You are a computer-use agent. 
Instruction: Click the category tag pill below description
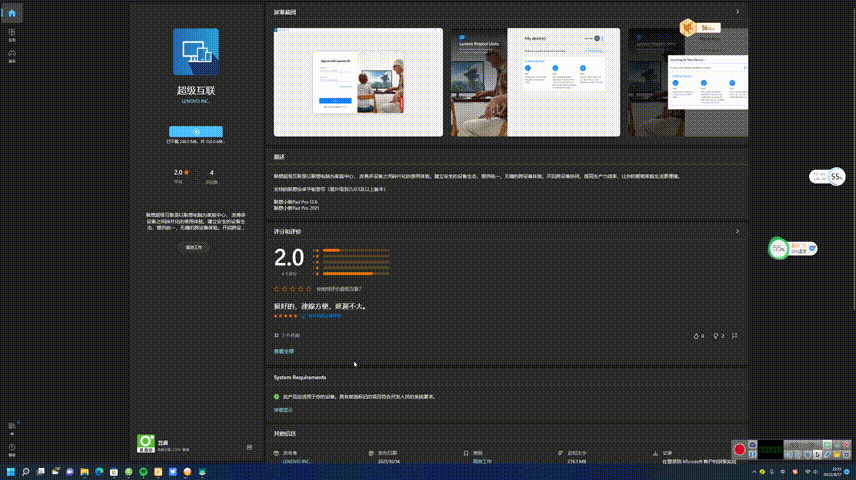[x=194, y=247]
